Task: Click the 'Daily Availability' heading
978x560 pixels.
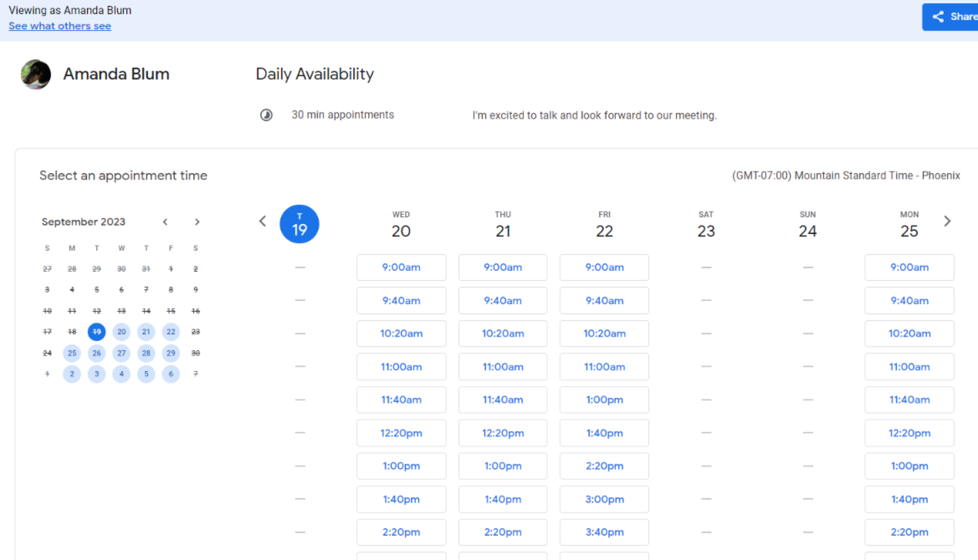Action: (315, 74)
